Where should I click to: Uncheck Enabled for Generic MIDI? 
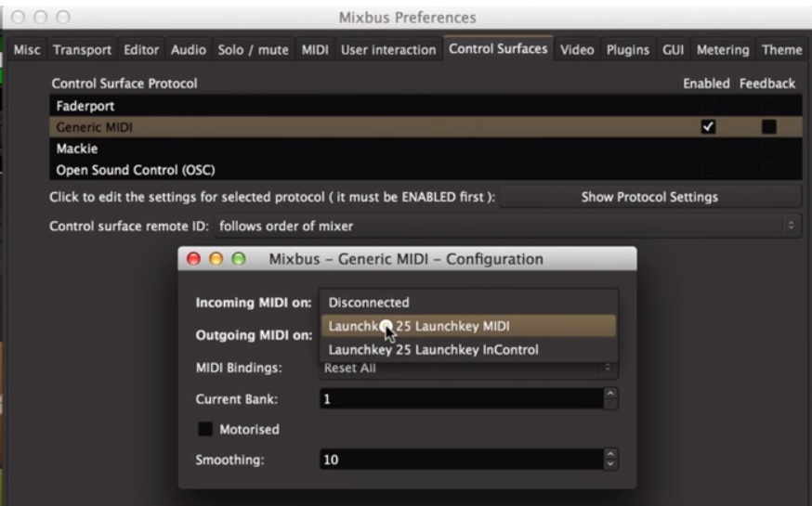708,127
